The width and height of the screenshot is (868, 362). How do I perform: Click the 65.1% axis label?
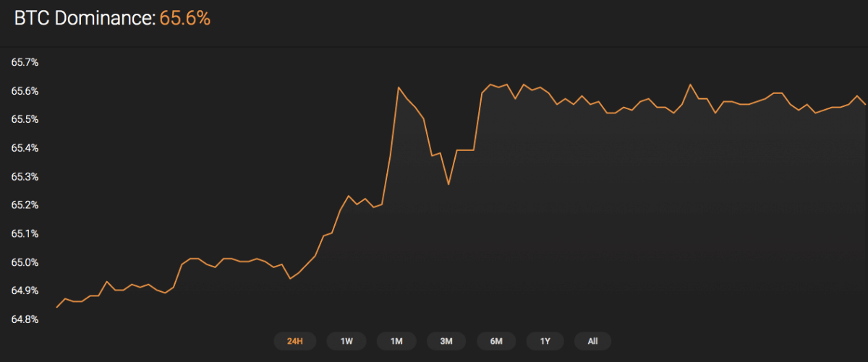25,234
